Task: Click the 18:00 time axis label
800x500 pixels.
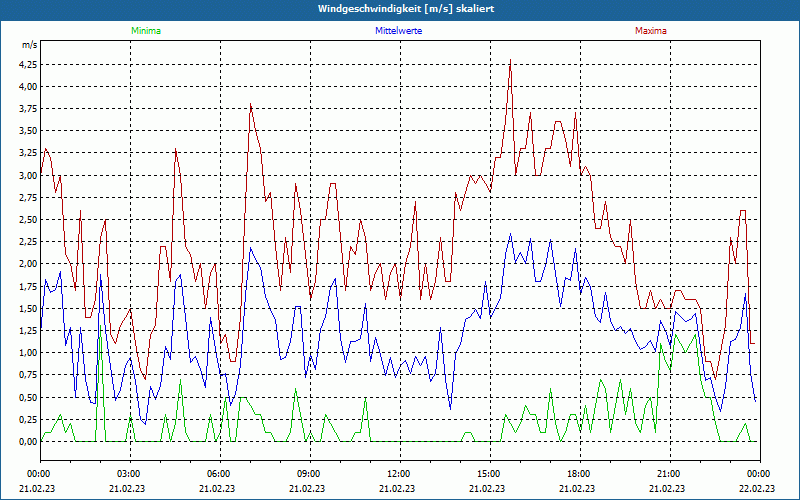Action: coord(580,474)
